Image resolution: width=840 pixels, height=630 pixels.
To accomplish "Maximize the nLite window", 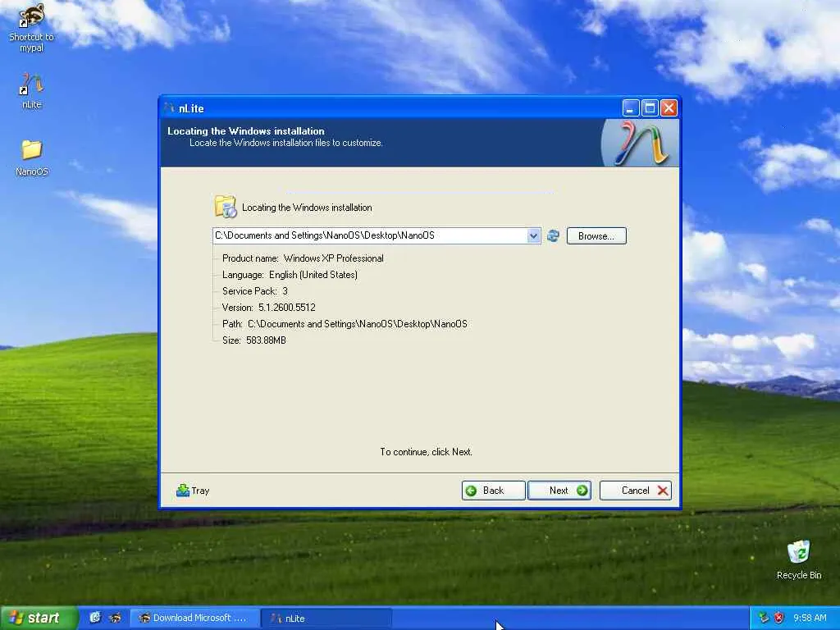I will (650, 108).
